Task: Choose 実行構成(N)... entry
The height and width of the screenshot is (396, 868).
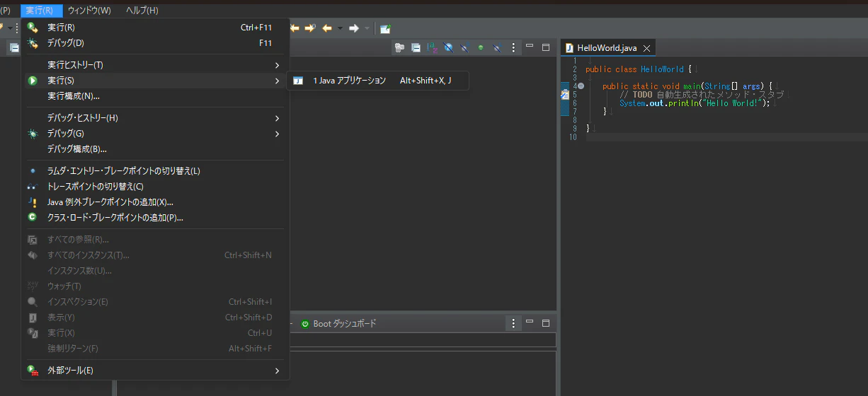Action: tap(155, 96)
